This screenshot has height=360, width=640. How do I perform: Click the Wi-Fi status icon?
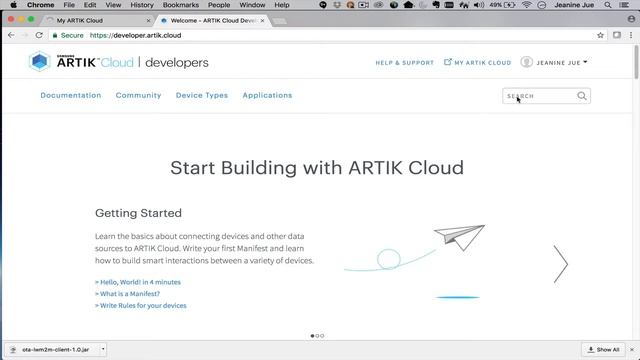point(527,5)
